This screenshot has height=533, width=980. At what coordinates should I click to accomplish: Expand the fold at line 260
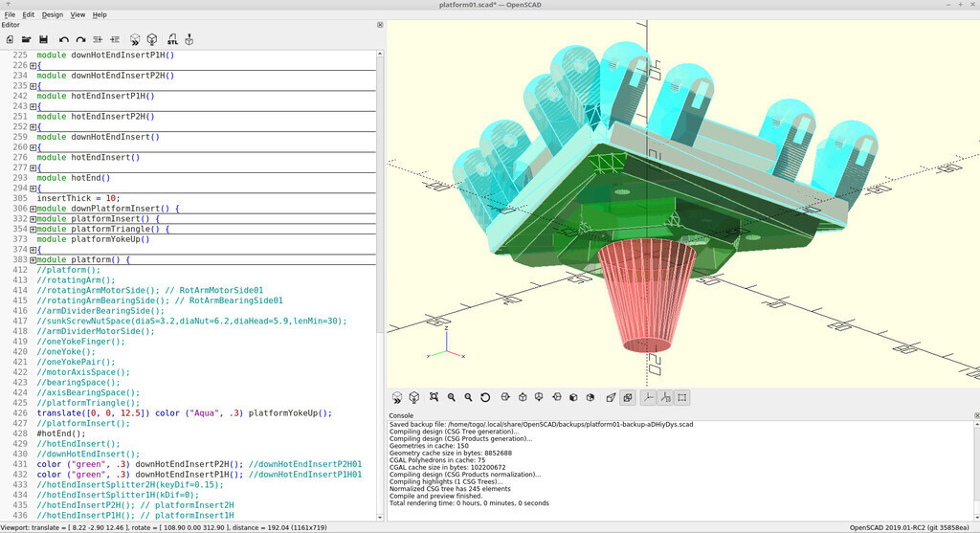pos(33,147)
